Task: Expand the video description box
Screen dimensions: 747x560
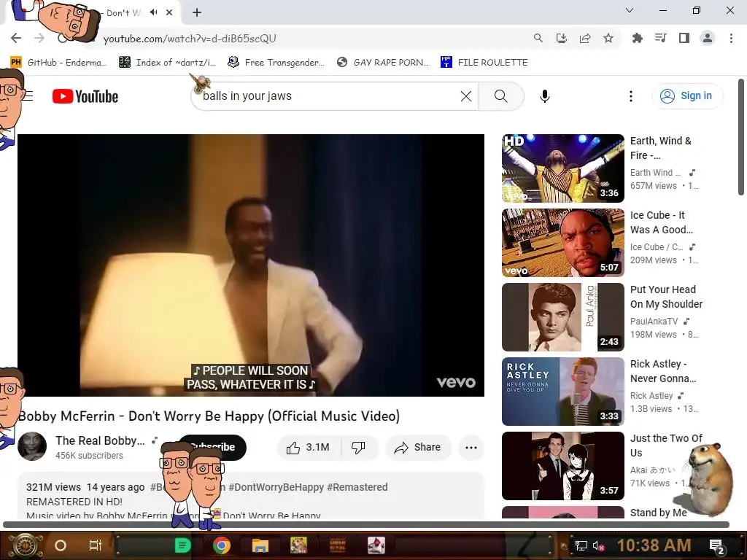Action: 251,495
